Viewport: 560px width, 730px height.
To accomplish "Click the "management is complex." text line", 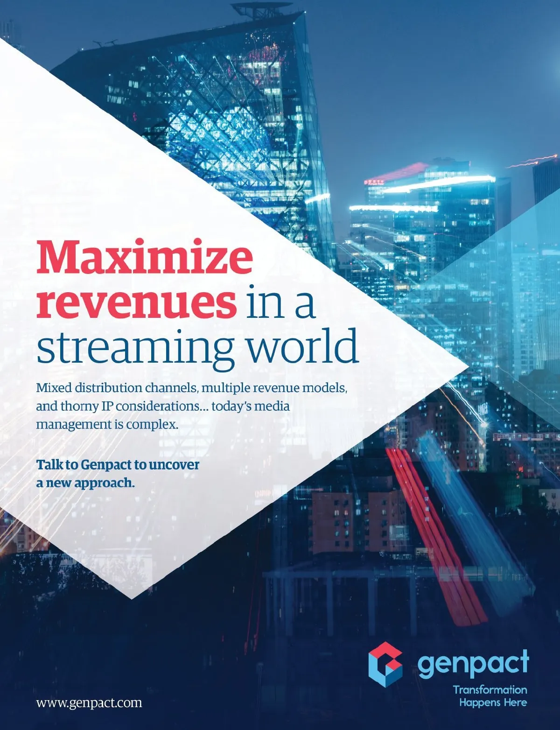I will click(107, 425).
